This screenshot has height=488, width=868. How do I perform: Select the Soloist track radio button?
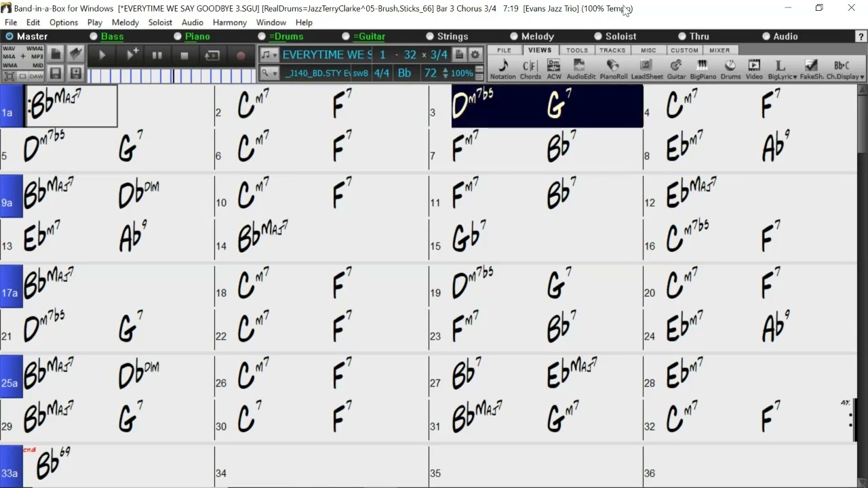pyautogui.click(x=598, y=37)
